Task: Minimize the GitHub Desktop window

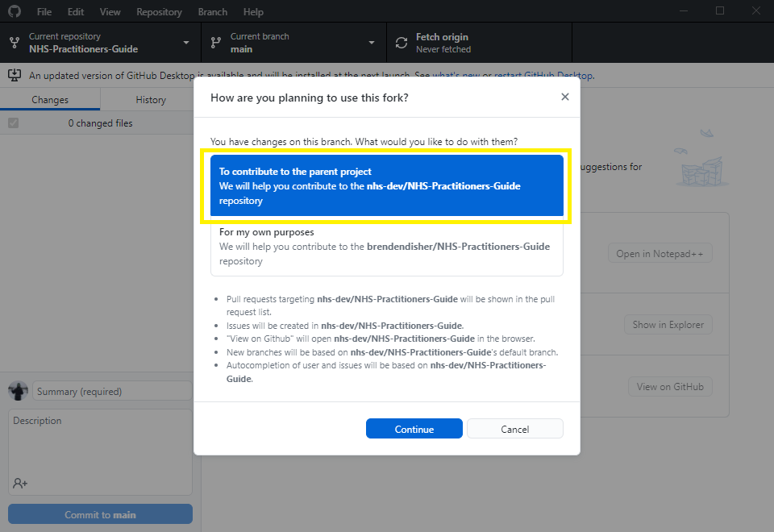Action: (684, 10)
